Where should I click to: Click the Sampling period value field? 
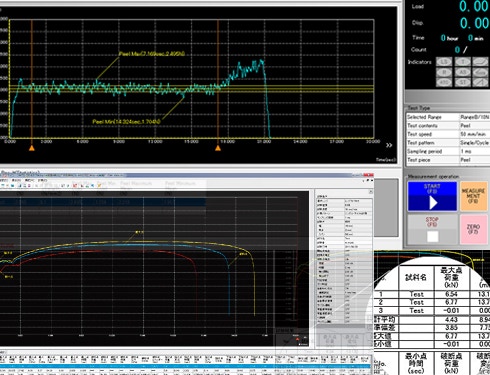click(x=475, y=151)
